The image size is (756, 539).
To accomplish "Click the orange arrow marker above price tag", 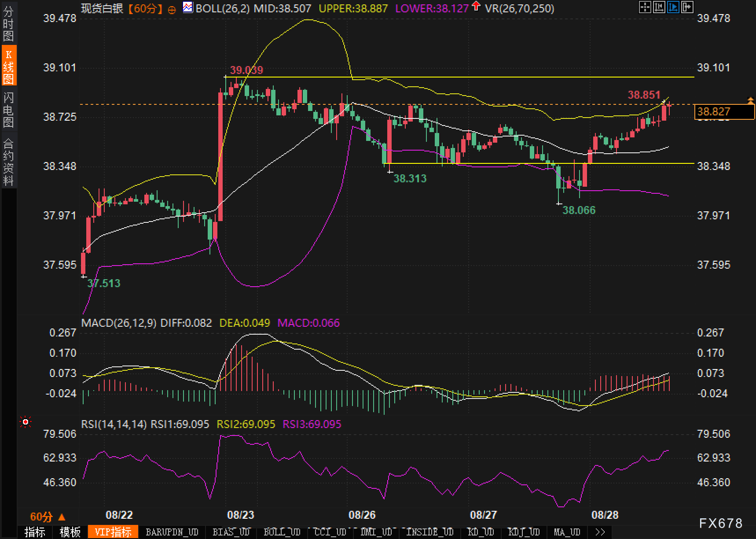I will [751, 100].
